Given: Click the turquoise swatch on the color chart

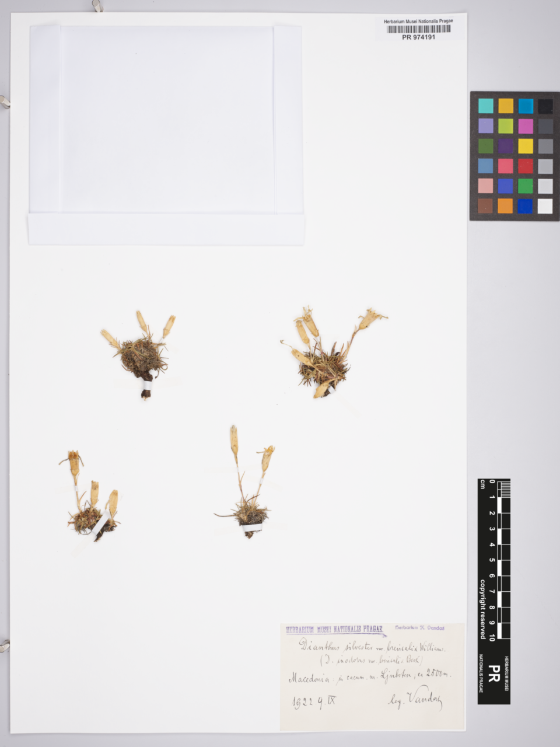Looking at the screenshot, I should tap(486, 106).
